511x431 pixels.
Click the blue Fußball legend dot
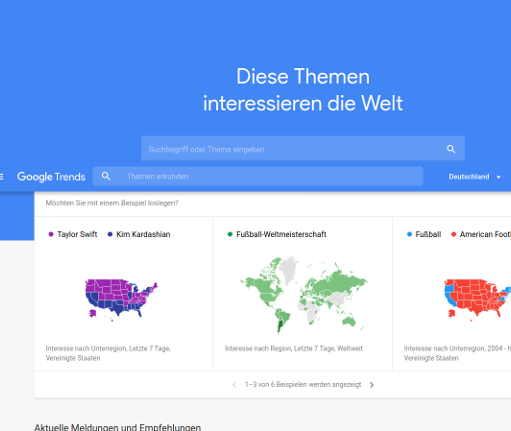click(409, 234)
